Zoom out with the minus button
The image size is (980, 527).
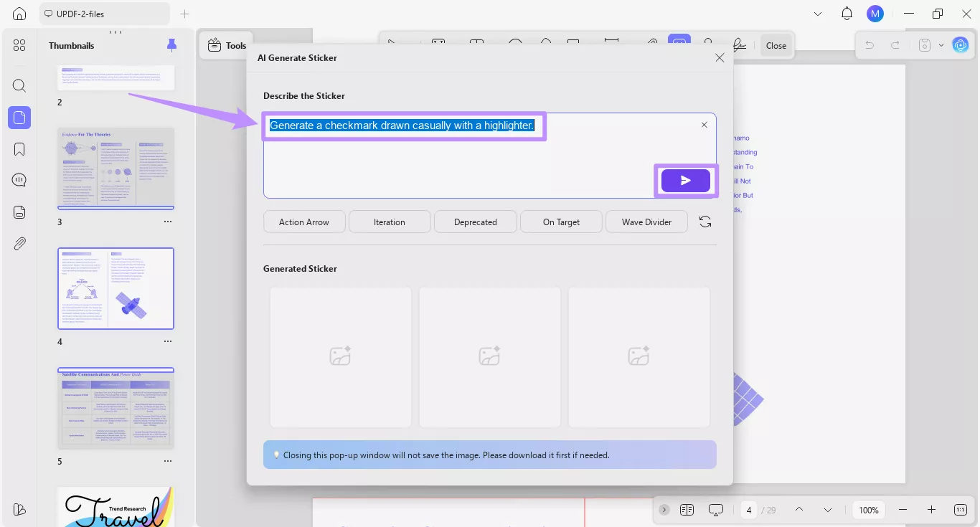coord(903,510)
